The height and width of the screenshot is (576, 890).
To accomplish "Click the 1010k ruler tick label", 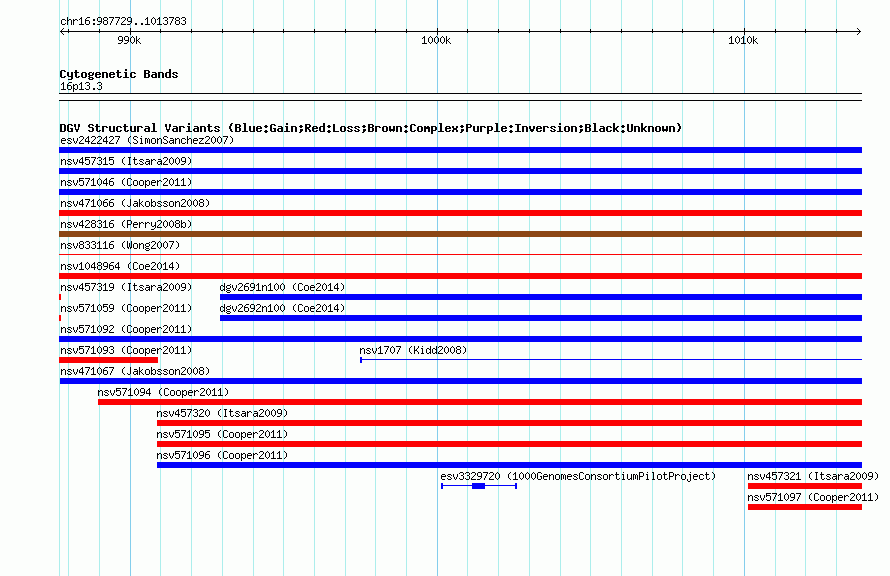I will 743,40.
